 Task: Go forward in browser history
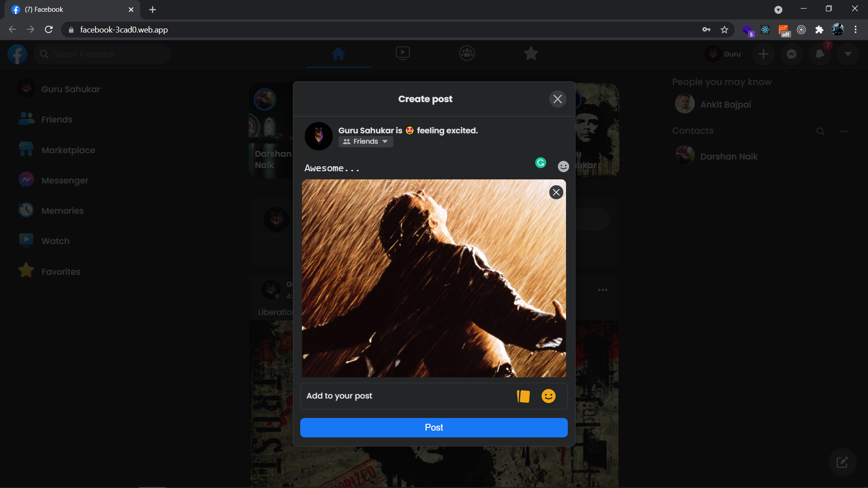30,29
